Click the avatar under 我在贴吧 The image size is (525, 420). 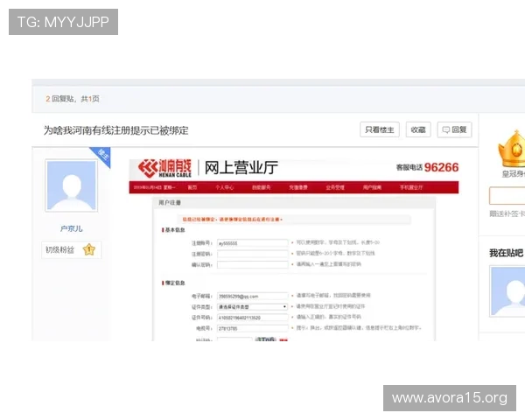(507, 291)
